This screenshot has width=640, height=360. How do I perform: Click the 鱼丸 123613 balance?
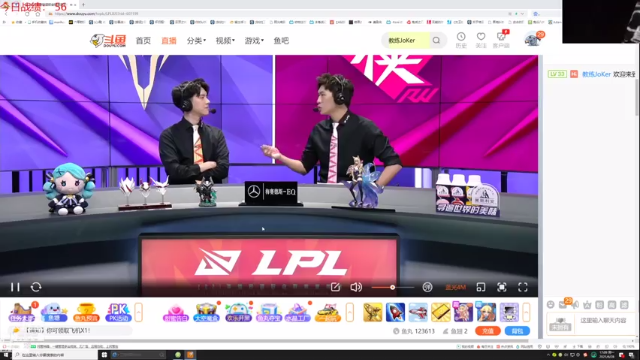click(414, 331)
